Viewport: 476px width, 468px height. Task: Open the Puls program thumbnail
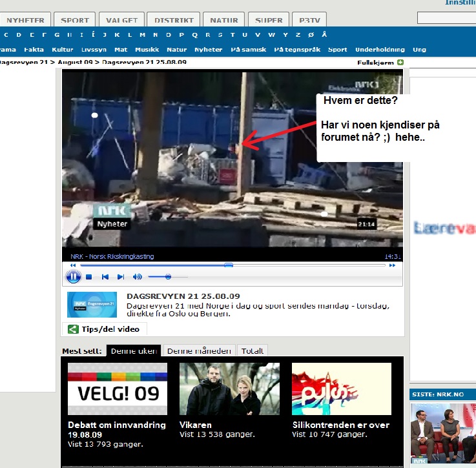click(x=342, y=389)
